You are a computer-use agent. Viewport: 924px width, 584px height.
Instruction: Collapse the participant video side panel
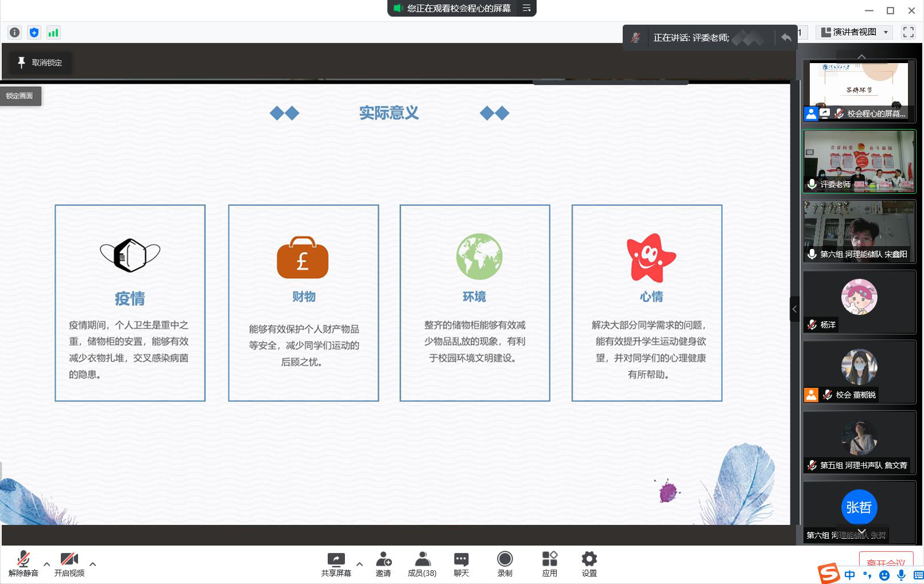[794, 309]
